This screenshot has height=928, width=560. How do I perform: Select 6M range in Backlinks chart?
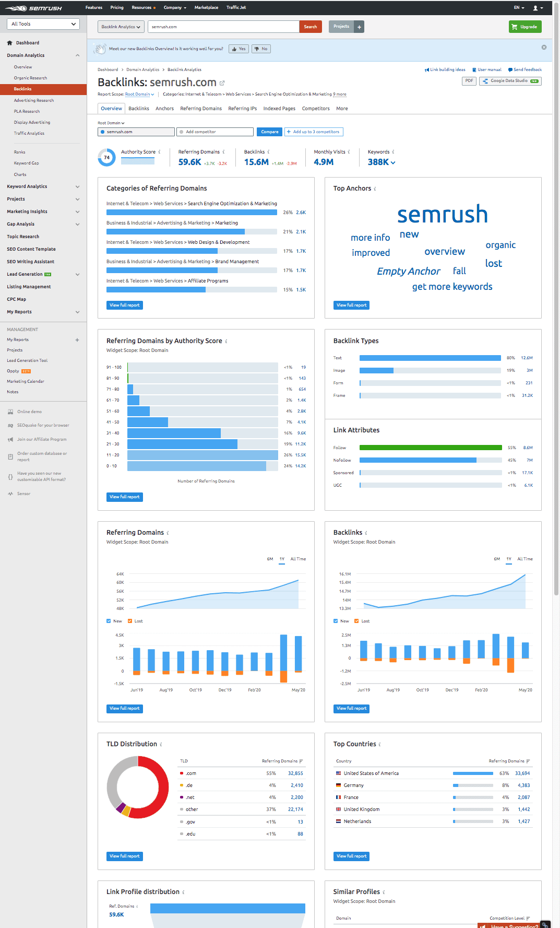tap(497, 559)
